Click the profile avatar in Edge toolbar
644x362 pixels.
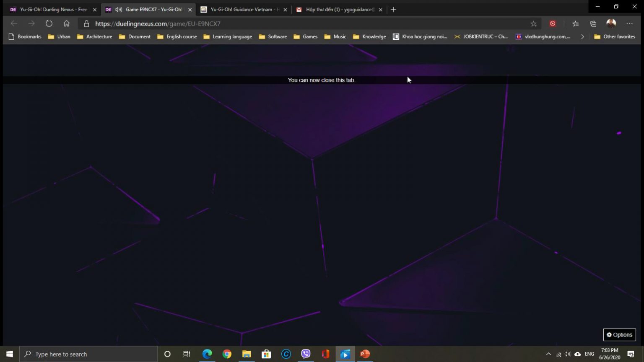(611, 23)
